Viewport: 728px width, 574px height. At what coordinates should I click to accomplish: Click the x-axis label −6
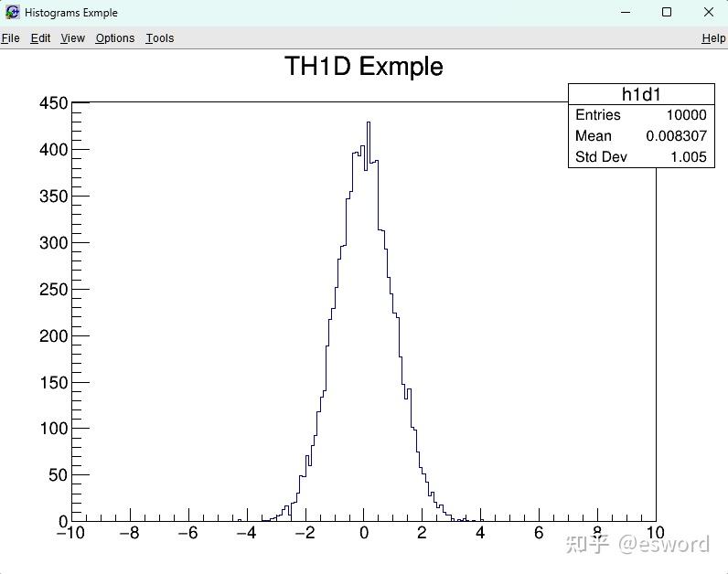coord(188,533)
